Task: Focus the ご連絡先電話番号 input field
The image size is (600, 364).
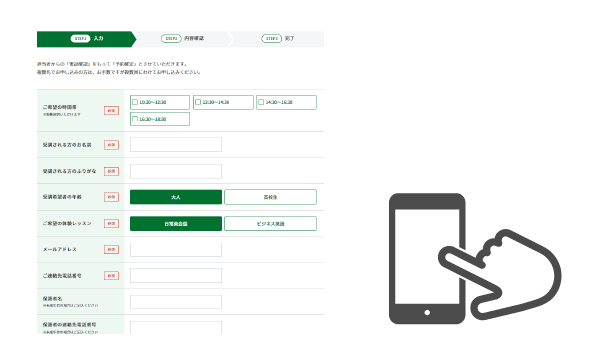Action: click(176, 276)
